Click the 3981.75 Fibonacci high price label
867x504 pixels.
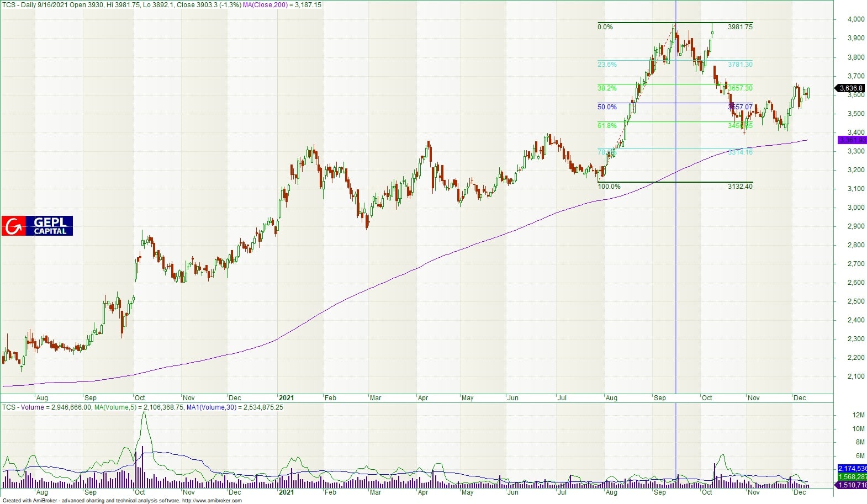(740, 27)
